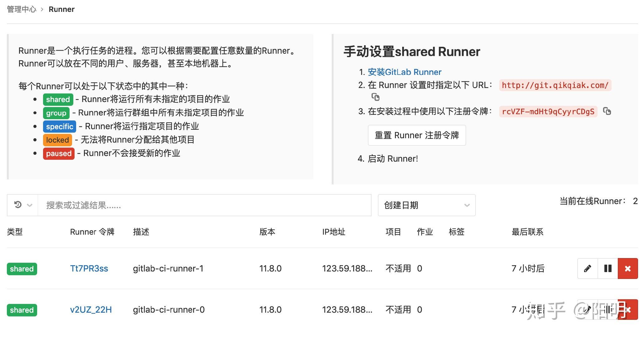644x337 pixels.
Task: Open the 创建日期 dropdown chevron arrow
Action: tap(467, 205)
